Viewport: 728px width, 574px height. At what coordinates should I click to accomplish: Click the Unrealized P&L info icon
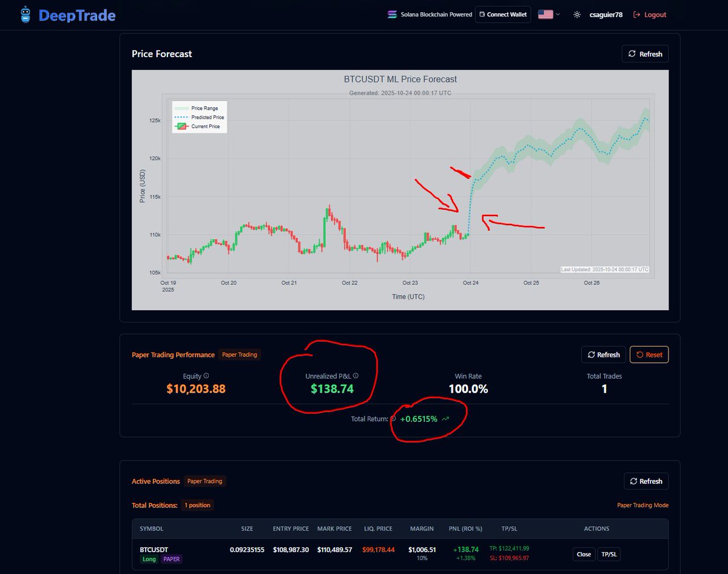tap(356, 376)
